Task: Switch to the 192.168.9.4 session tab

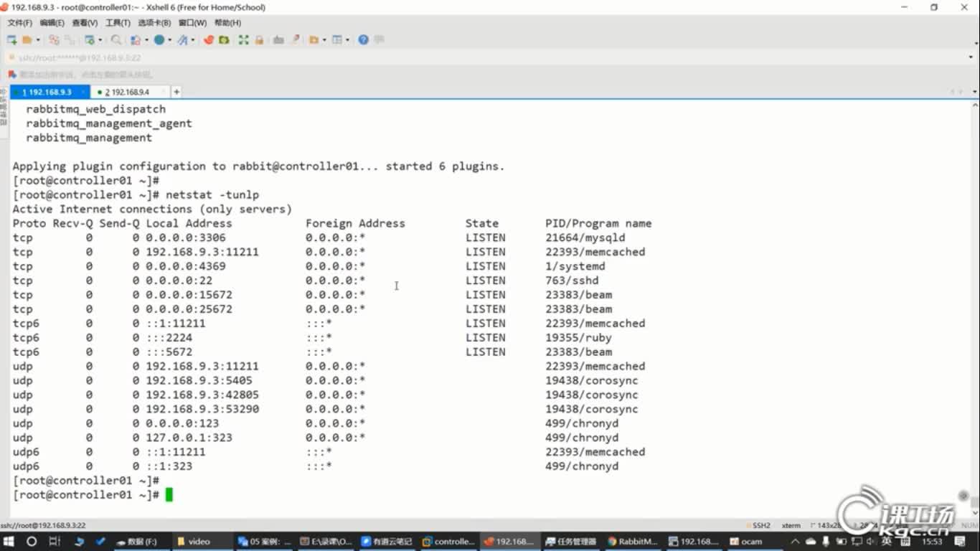Action: tap(131, 92)
